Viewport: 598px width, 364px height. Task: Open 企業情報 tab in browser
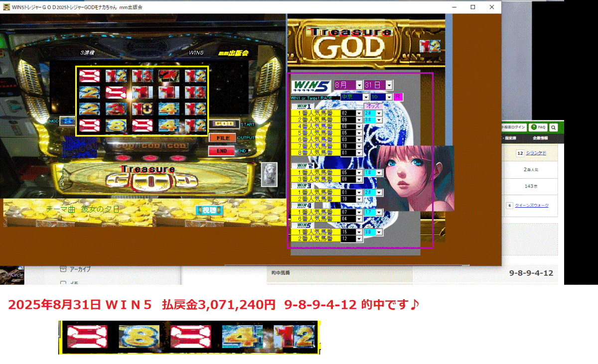pos(540,138)
